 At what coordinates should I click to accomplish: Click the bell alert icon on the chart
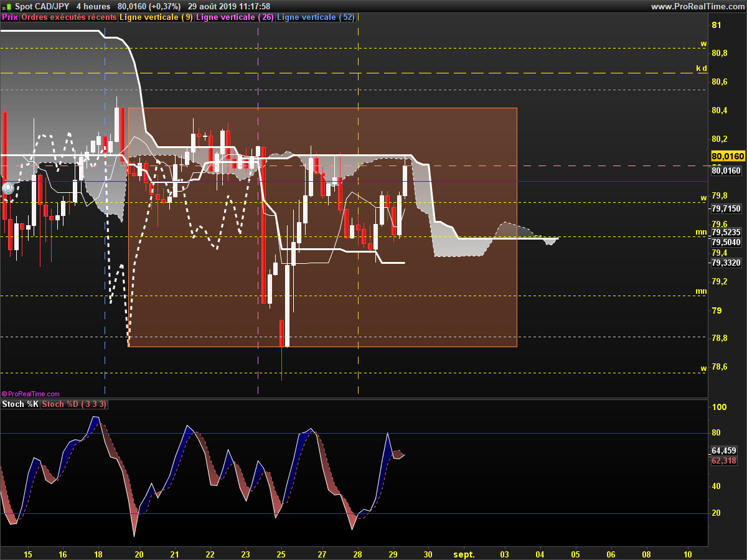(x=8, y=187)
